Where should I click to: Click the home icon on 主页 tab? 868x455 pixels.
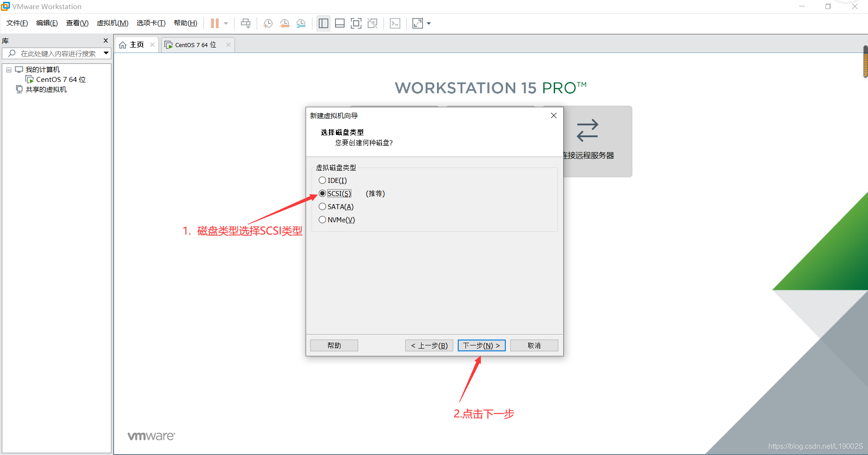pyautogui.click(x=123, y=45)
